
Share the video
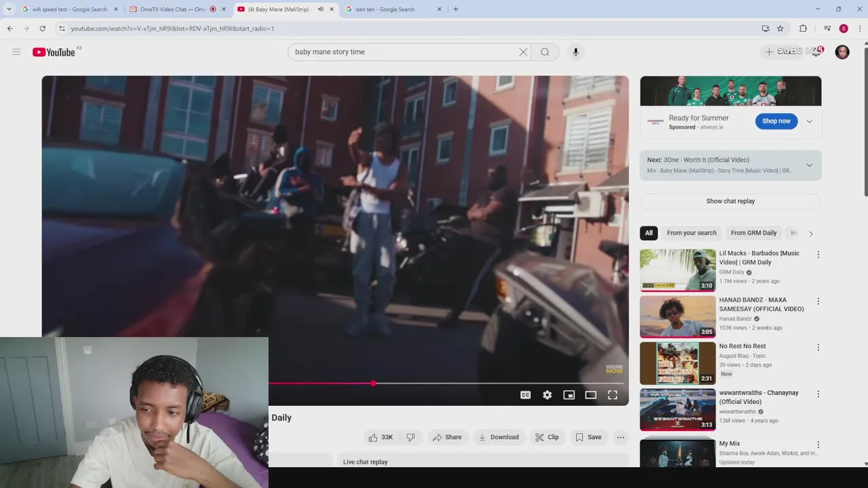click(x=447, y=437)
